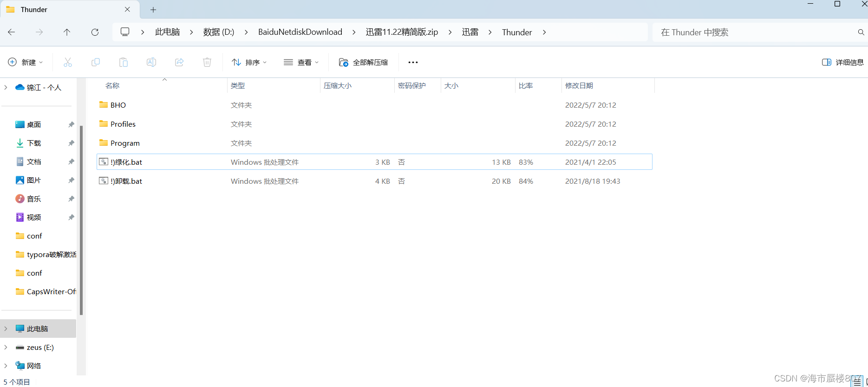Click the sidebar vertical scrollbar
The height and width of the screenshot is (387, 868).
tap(81, 220)
